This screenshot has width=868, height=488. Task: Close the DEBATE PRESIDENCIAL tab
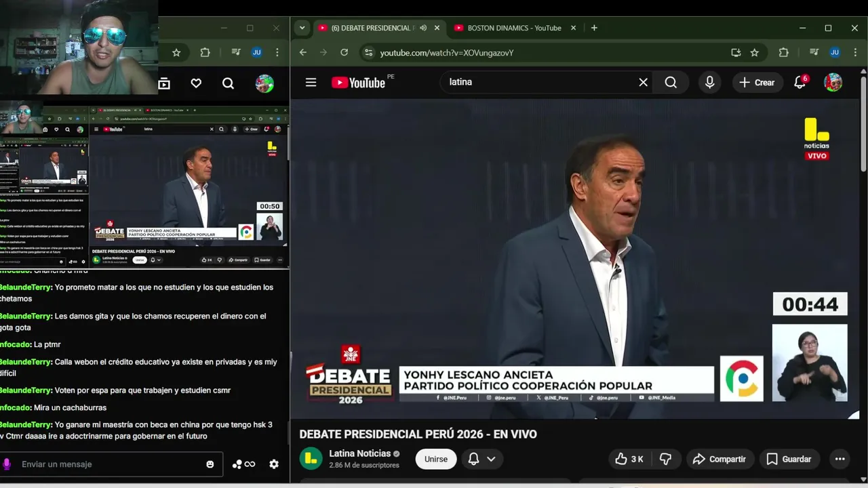coord(437,28)
